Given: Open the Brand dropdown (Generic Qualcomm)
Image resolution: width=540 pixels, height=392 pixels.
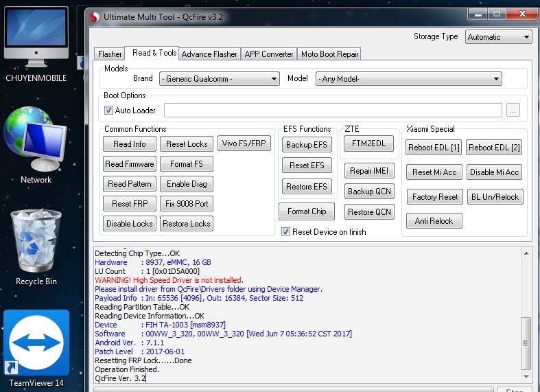Looking at the screenshot, I should click(220, 78).
